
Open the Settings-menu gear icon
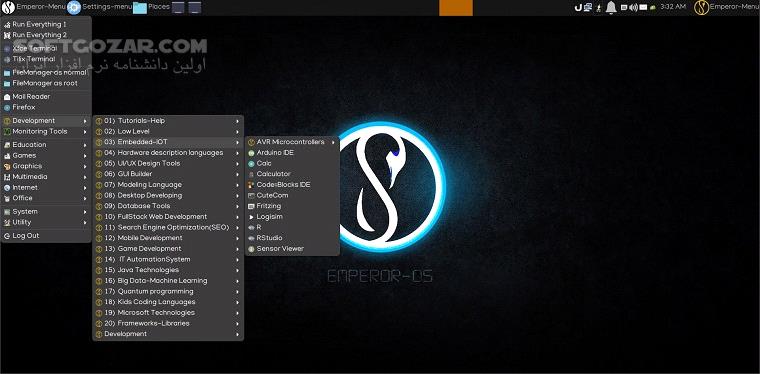74,7
